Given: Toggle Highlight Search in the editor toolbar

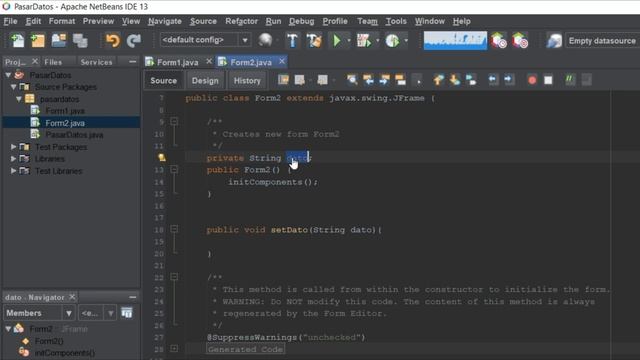Looking at the screenshot, I should (401, 80).
